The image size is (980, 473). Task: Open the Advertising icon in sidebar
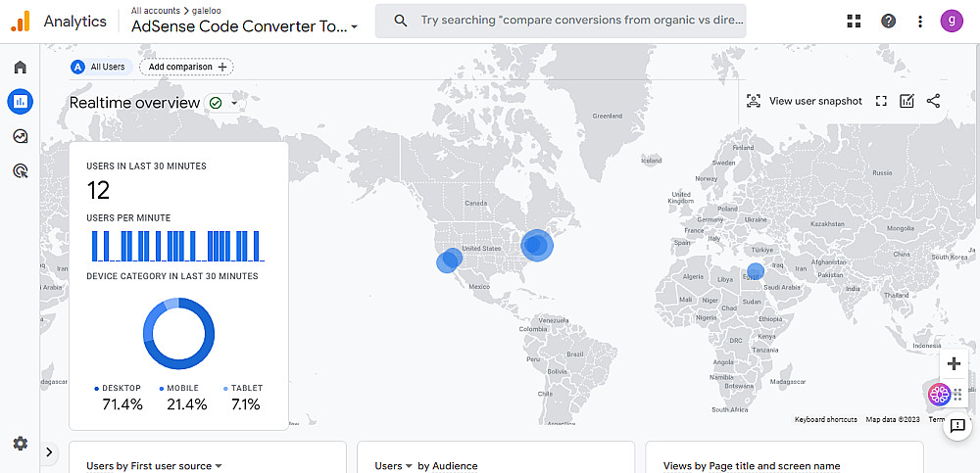(20, 171)
